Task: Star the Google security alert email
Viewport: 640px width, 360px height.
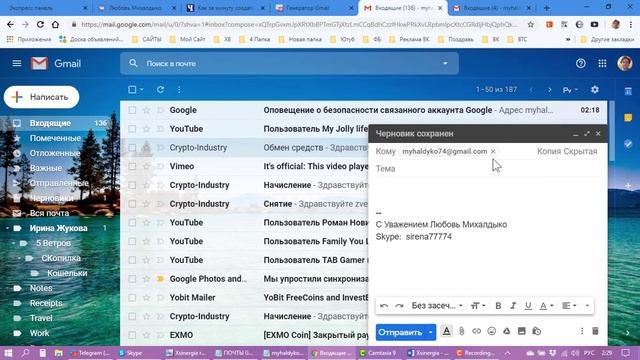Action: coord(146,110)
